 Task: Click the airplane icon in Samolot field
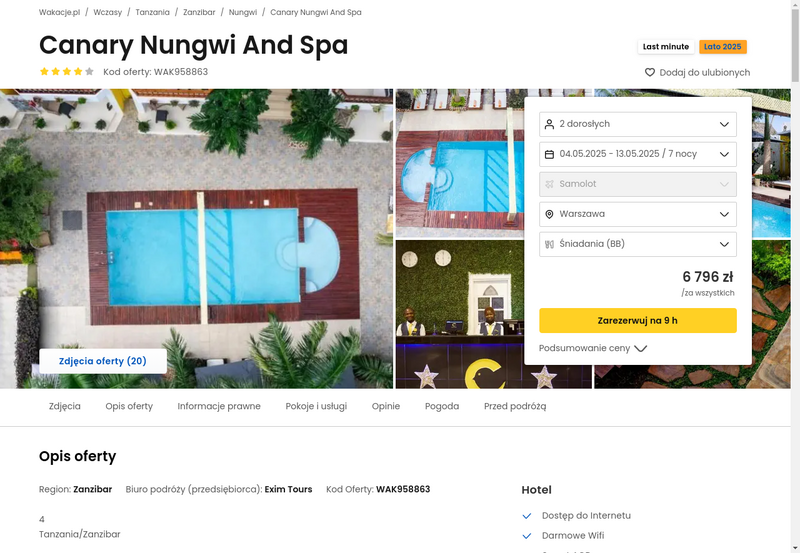pos(549,184)
